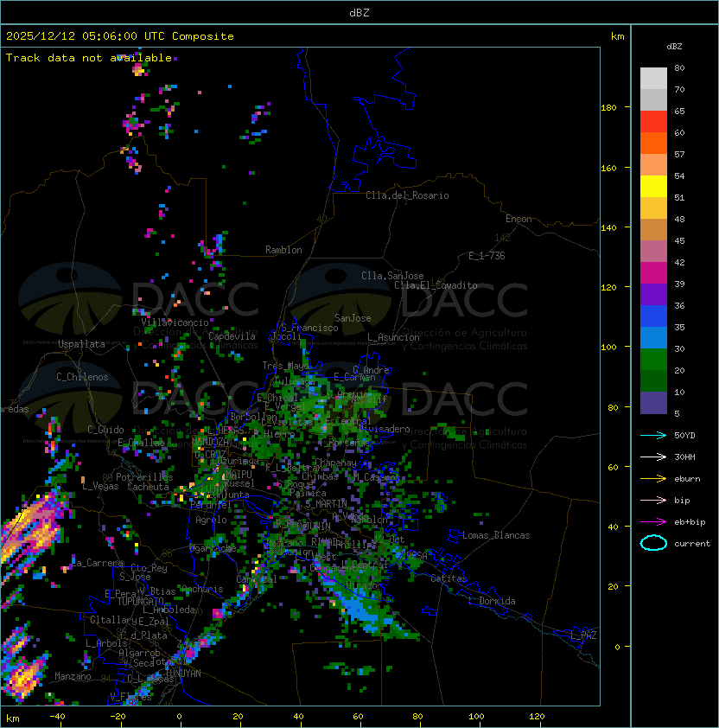Click the Potrerillos place label
The height and width of the screenshot is (728, 719).
(x=144, y=477)
